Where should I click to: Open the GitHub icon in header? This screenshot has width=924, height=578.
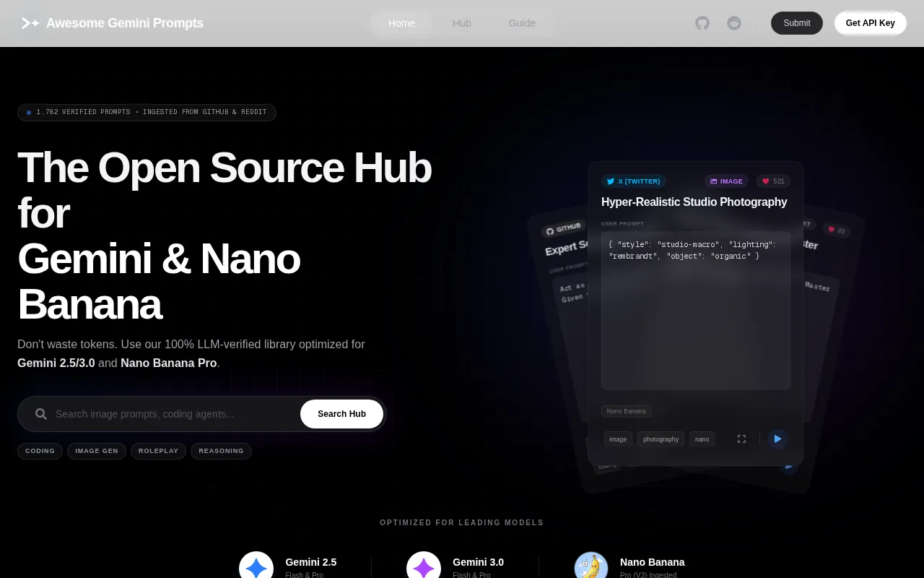coord(702,23)
